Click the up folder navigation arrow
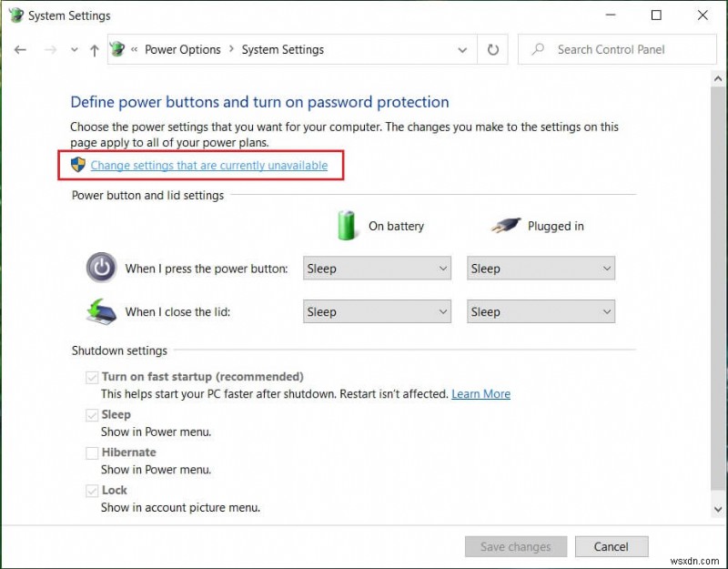Image resolution: width=728 pixels, height=569 pixels. coord(93,49)
